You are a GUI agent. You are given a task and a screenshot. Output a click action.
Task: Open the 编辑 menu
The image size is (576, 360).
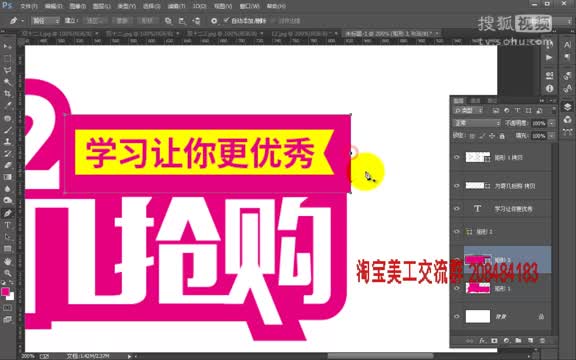point(53,6)
